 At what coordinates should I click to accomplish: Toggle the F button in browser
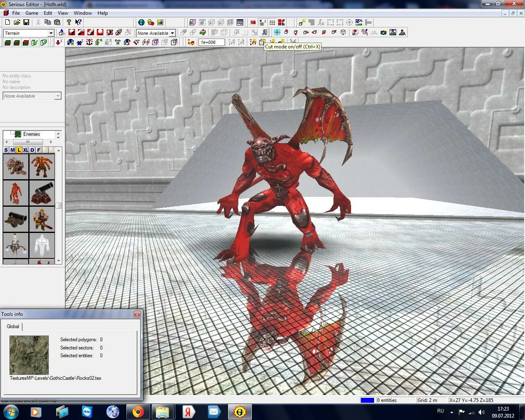[39, 150]
